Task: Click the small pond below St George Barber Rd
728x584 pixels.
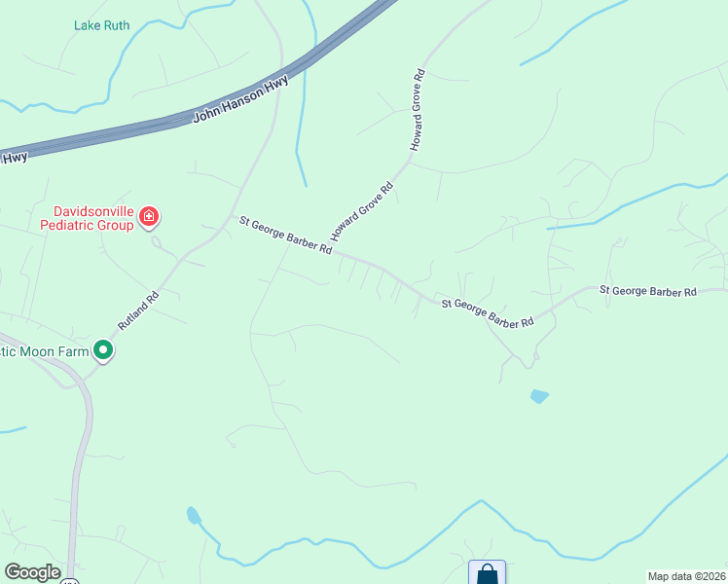Action: pyautogui.click(x=539, y=396)
